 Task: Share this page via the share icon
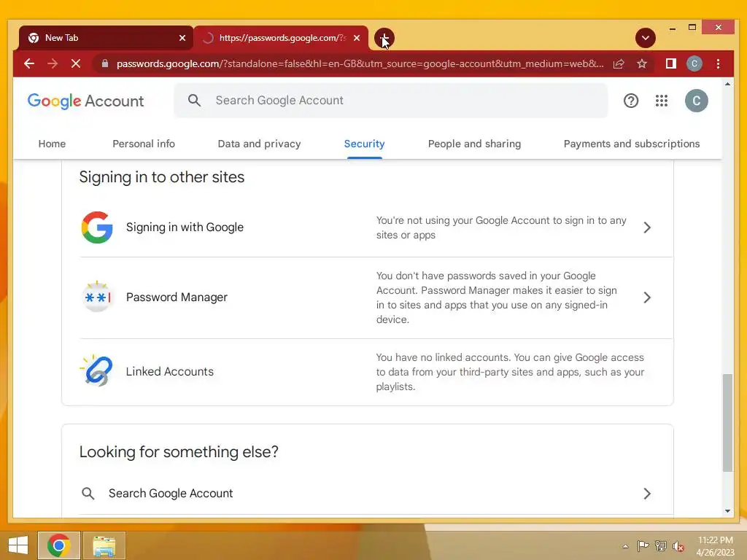pos(619,64)
